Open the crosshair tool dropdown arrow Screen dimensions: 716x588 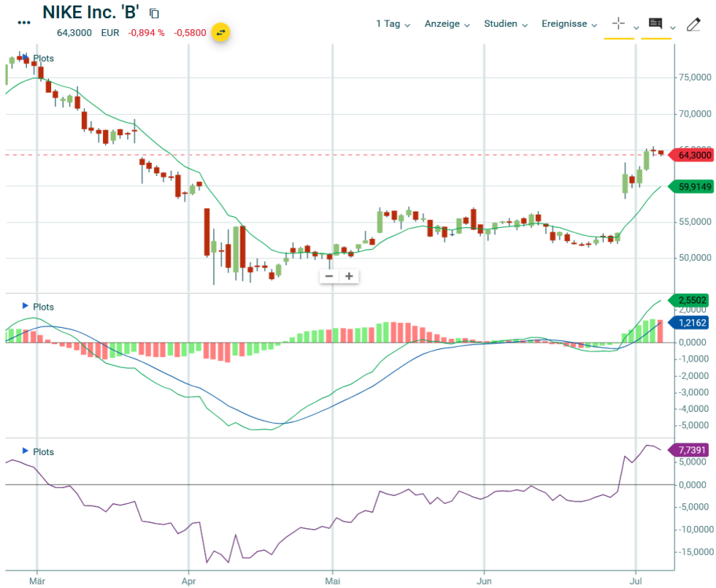pyautogui.click(x=636, y=28)
